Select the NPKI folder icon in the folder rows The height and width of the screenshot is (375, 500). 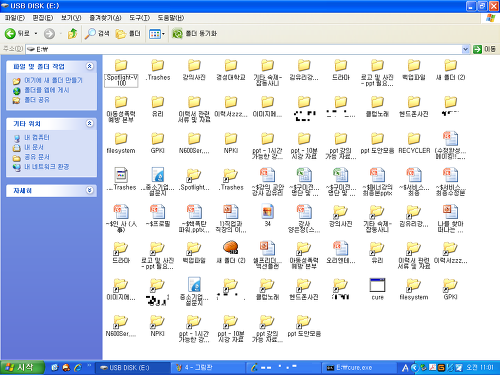tap(231, 138)
